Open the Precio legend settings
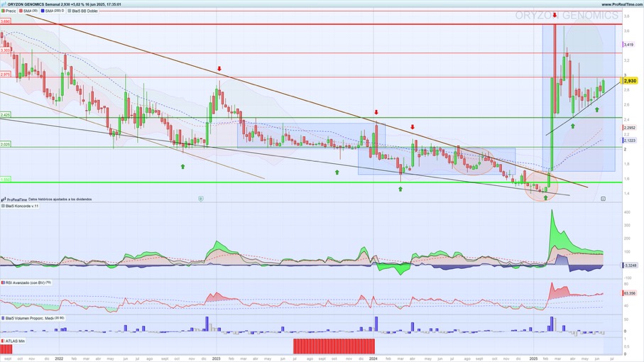This screenshot has height=362, width=644. tap(9, 11)
